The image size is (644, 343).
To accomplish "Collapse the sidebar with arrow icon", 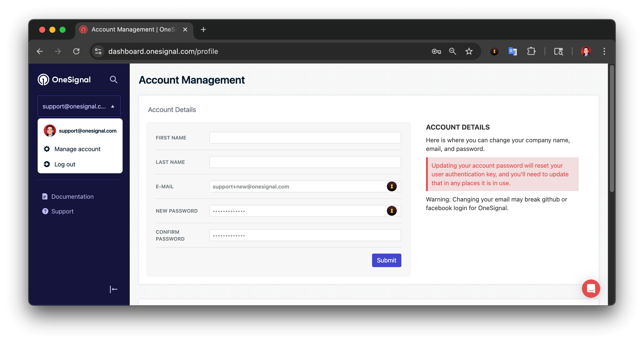I will (x=113, y=289).
